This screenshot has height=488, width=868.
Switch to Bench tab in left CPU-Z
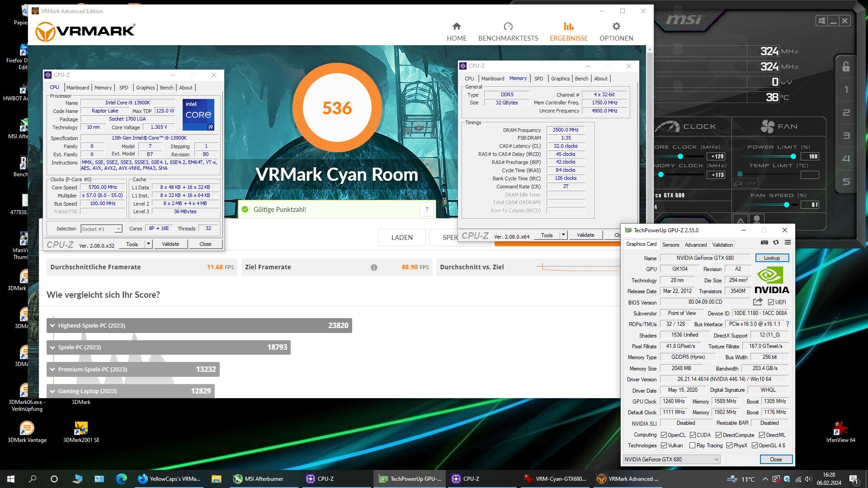tap(166, 88)
